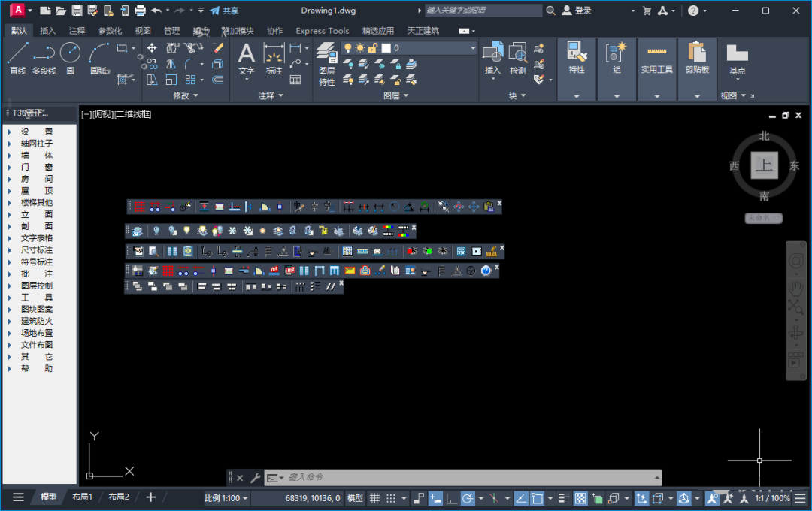
Task: Open 图层特性 layer properties
Action: 327,64
